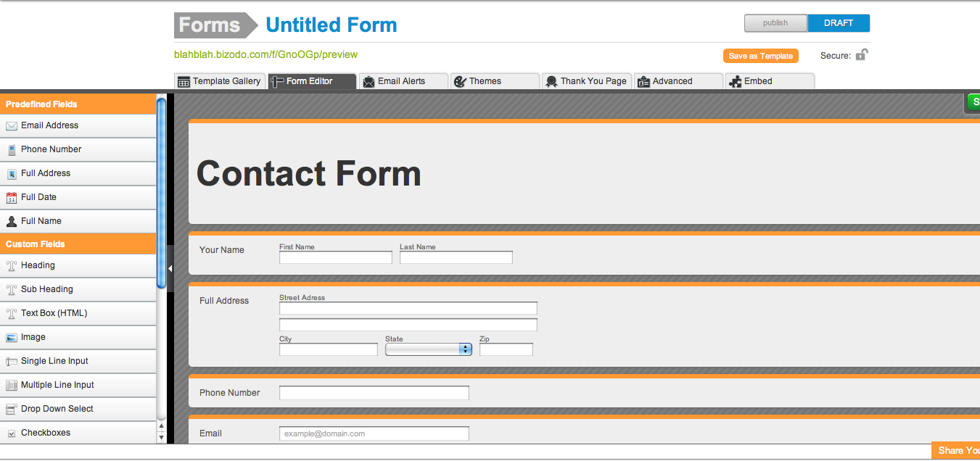980x461 pixels.
Task: Click the Heading field icon
Action: [x=12, y=266]
